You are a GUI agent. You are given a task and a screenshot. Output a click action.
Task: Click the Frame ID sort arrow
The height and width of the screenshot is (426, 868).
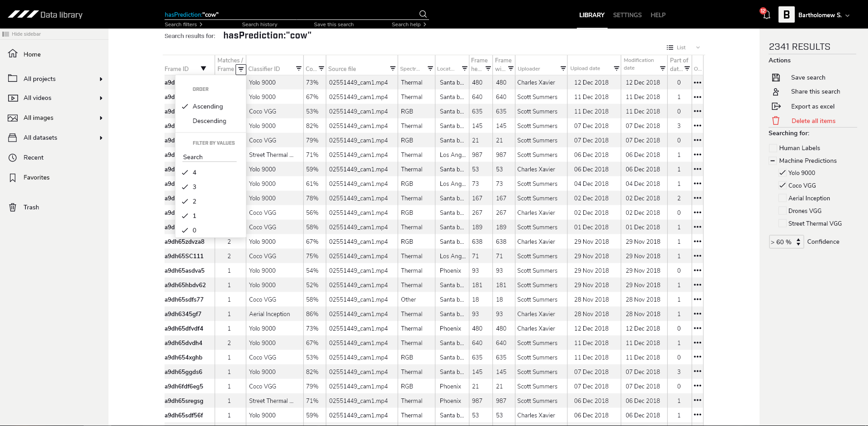point(203,69)
